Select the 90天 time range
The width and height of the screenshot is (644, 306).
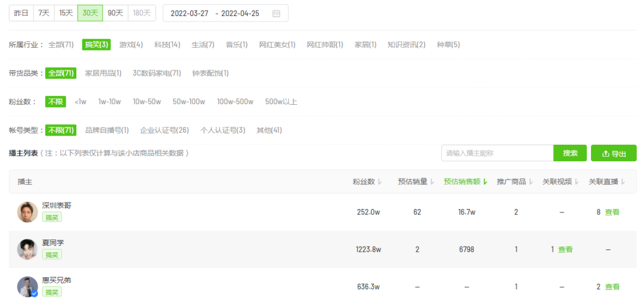tap(115, 13)
